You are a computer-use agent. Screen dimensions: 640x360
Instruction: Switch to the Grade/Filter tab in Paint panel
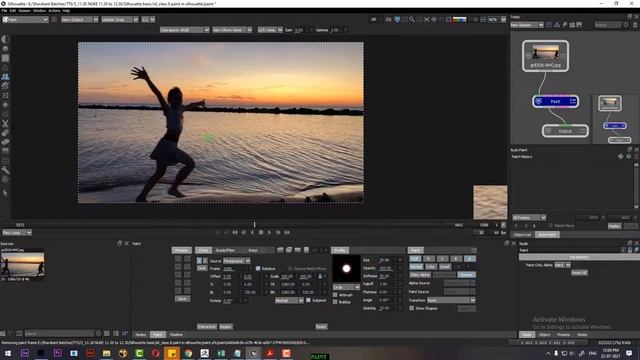click(x=225, y=250)
